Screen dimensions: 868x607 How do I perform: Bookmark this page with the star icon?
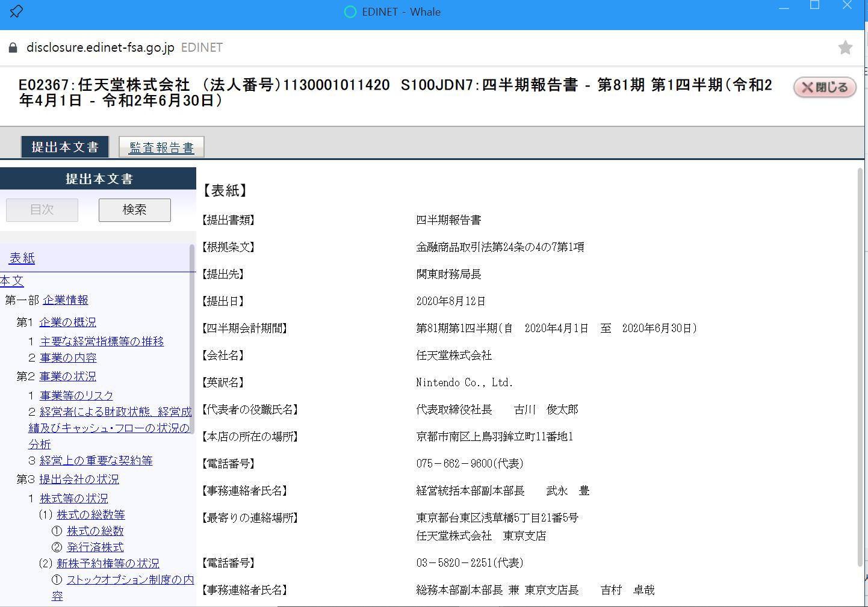coord(845,48)
